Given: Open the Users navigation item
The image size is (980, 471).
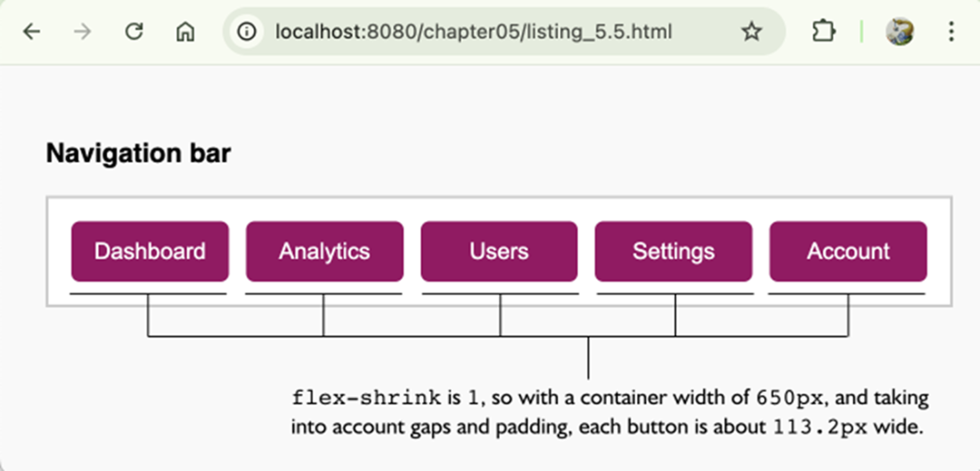Looking at the screenshot, I should click(x=499, y=251).
